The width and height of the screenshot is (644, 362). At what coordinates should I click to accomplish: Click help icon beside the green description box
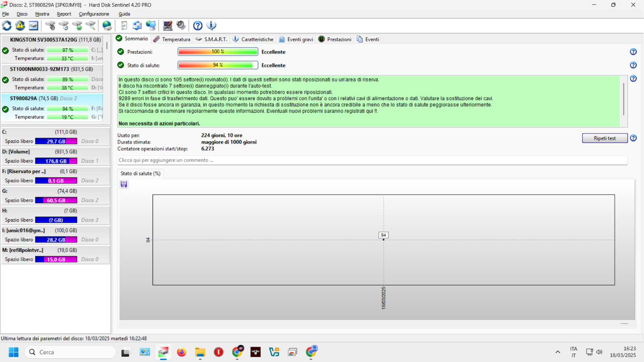point(633,78)
